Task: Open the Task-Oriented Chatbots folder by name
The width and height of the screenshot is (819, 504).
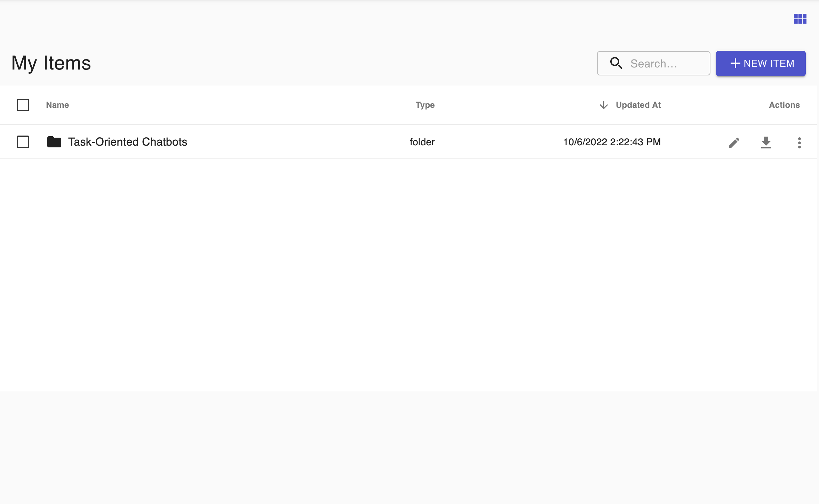Action: pyautogui.click(x=128, y=141)
